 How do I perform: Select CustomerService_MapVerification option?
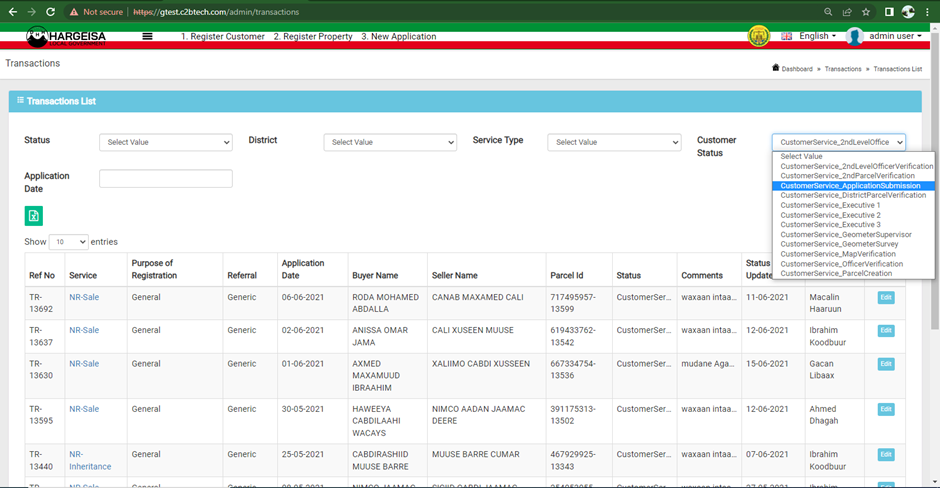[854, 254]
